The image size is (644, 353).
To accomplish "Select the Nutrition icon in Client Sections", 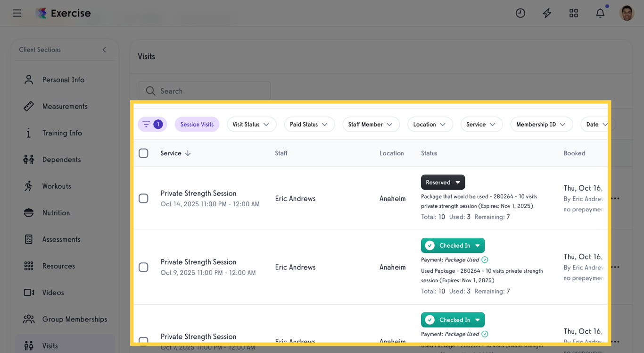I will pos(28,212).
